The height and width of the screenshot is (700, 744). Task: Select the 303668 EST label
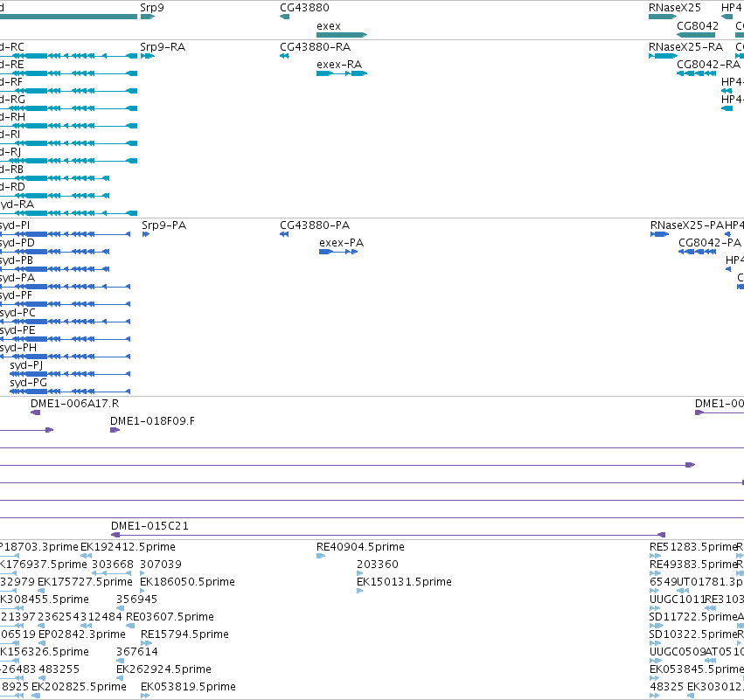pos(113,565)
